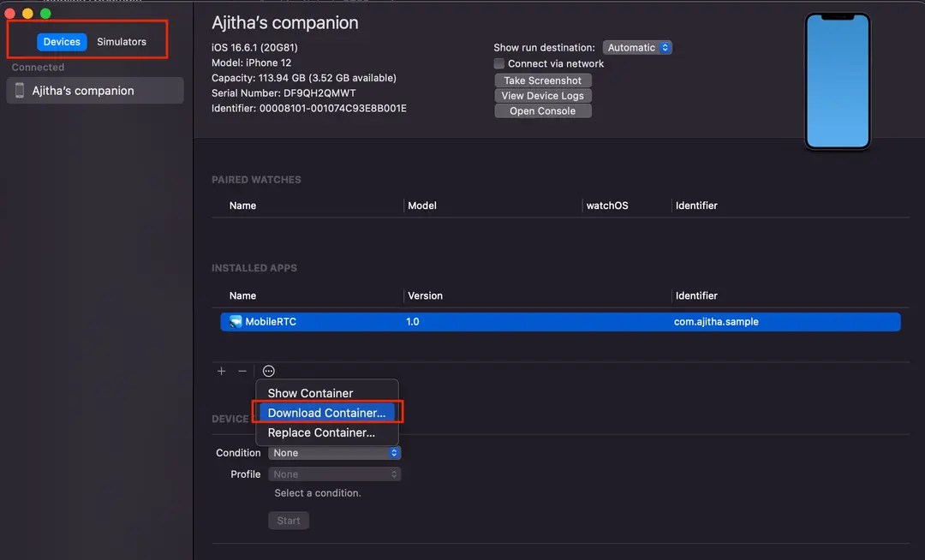Click the Open Console button
This screenshot has width=925, height=560.
tap(542, 110)
